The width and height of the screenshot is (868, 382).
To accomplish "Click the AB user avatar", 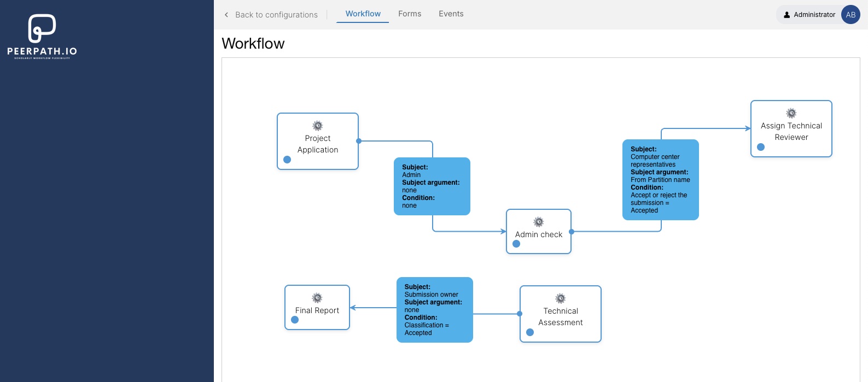I will point(850,15).
